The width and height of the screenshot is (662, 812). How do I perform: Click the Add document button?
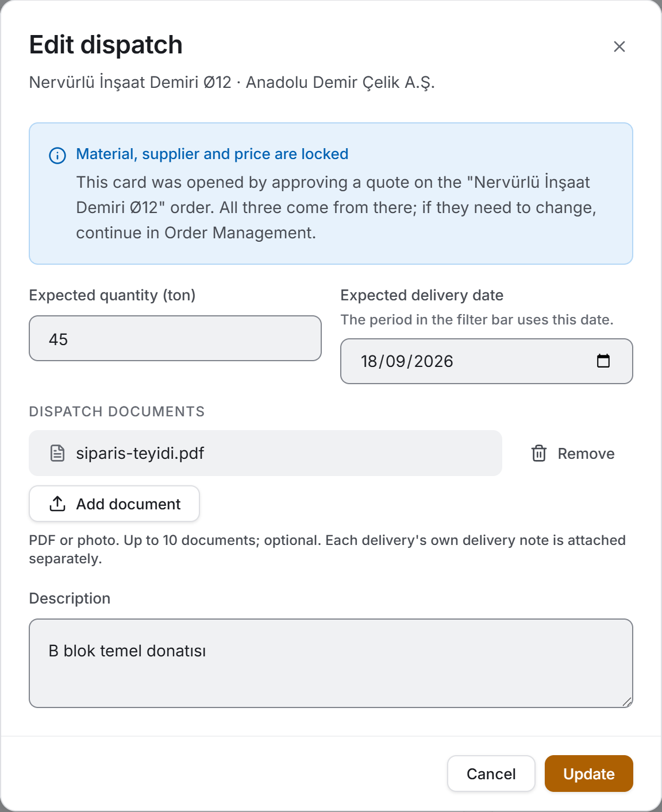(114, 504)
